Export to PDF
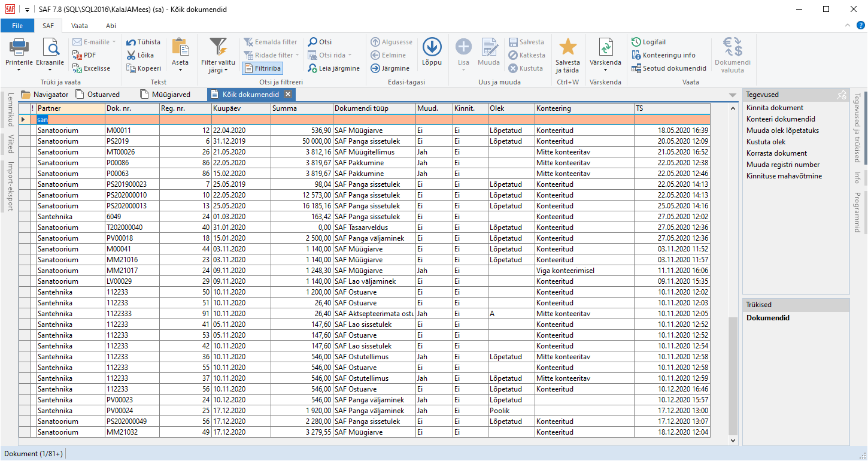 pos(84,55)
